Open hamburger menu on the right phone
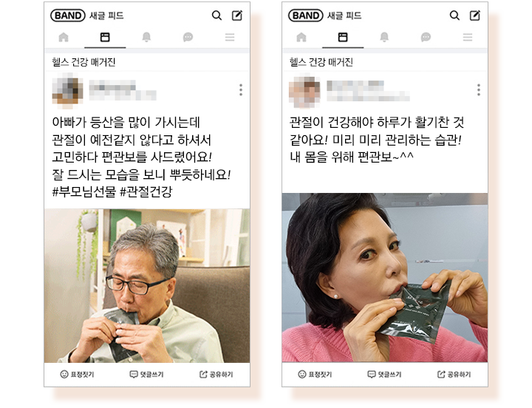 [468, 37]
